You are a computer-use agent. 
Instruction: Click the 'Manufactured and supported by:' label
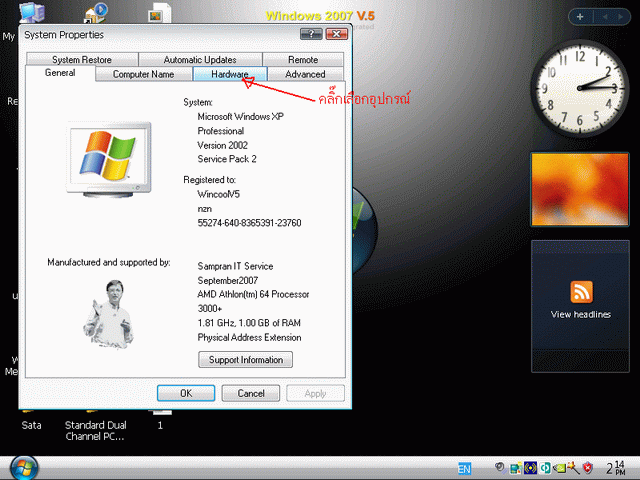click(109, 262)
